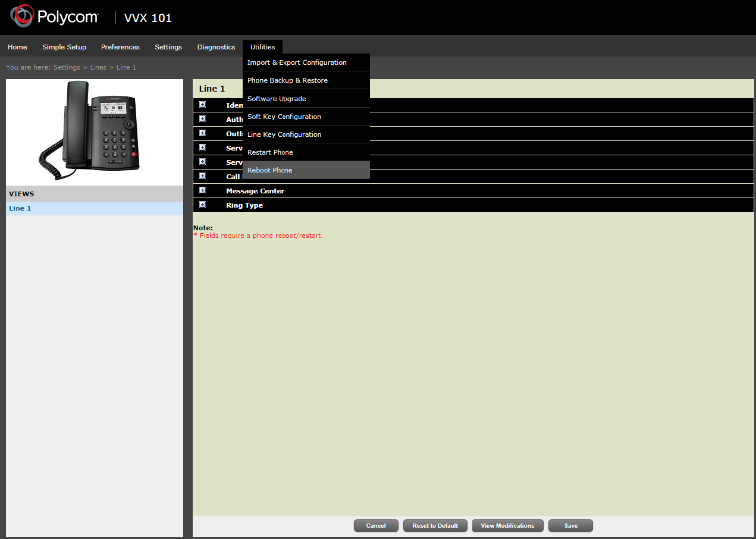Go to the Home tab
756x539 pixels.
[17, 47]
